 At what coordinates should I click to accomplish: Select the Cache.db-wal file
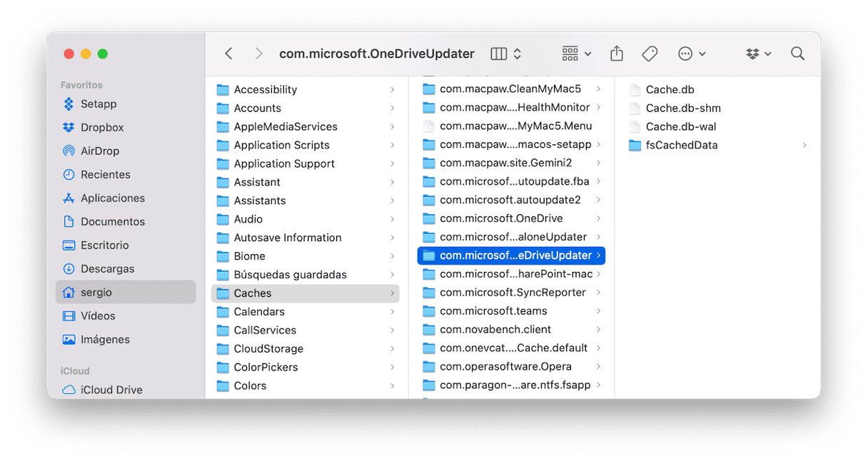(680, 127)
